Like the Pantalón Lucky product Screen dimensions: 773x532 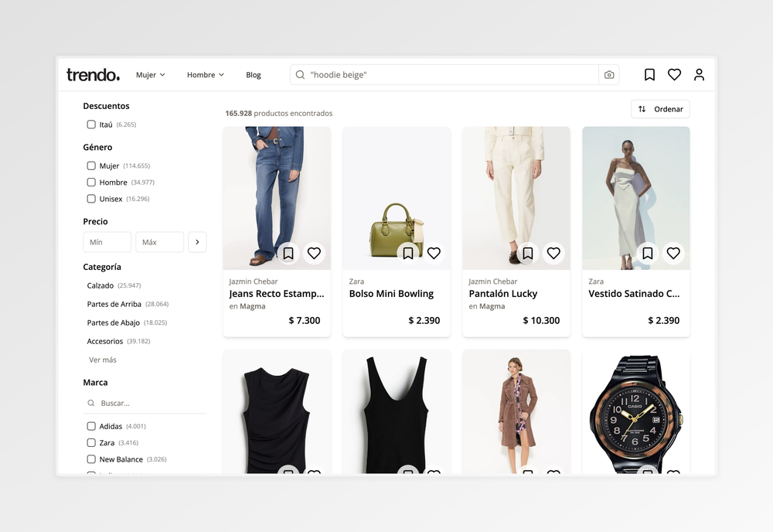coord(553,253)
